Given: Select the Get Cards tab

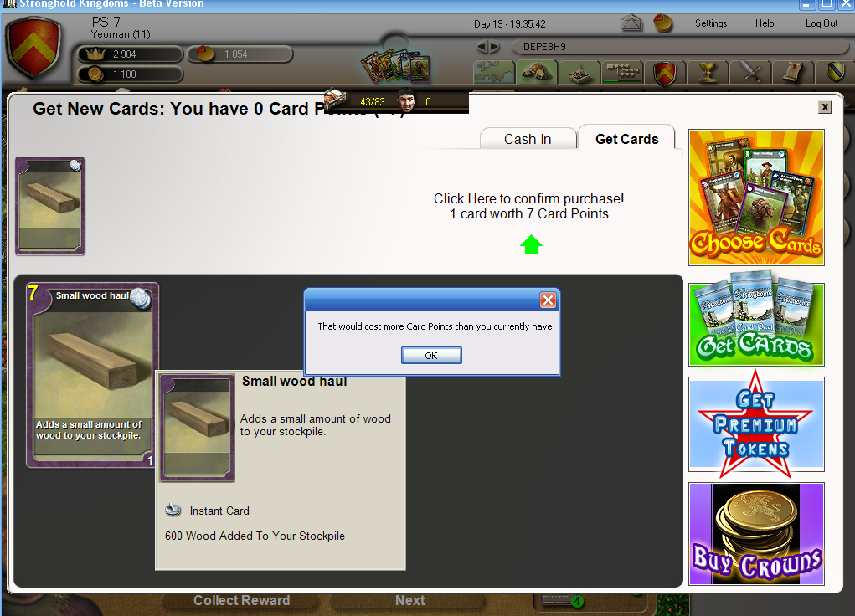Looking at the screenshot, I should coord(626,138).
